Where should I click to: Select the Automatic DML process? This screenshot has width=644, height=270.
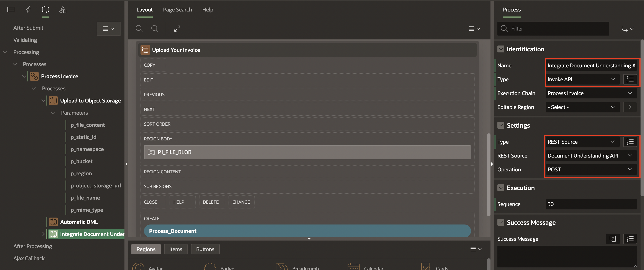tap(79, 222)
